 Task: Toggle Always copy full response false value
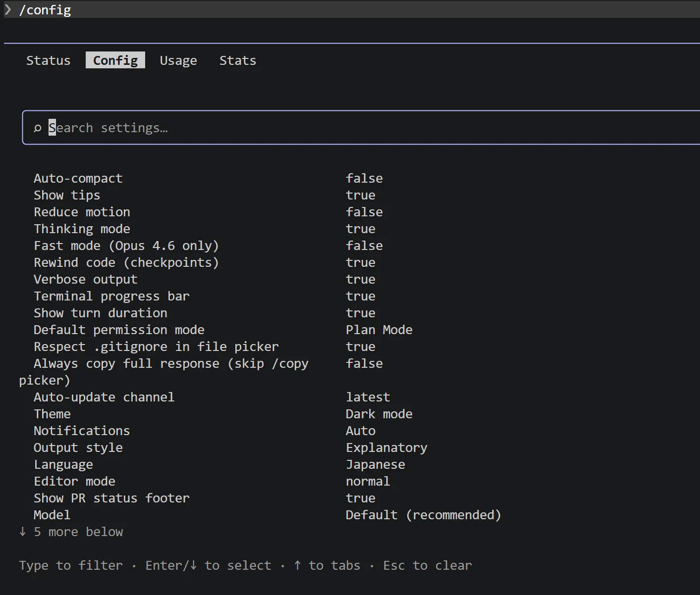click(x=364, y=363)
